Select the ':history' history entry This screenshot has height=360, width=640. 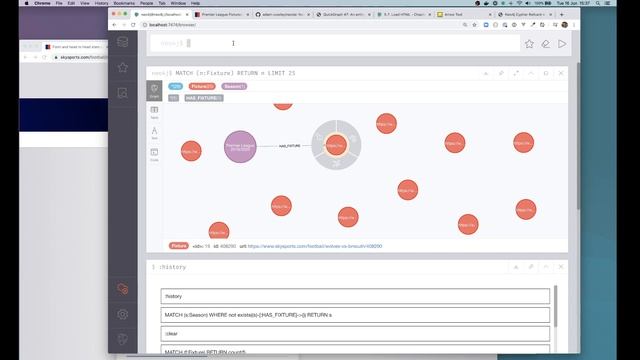[x=355, y=296]
